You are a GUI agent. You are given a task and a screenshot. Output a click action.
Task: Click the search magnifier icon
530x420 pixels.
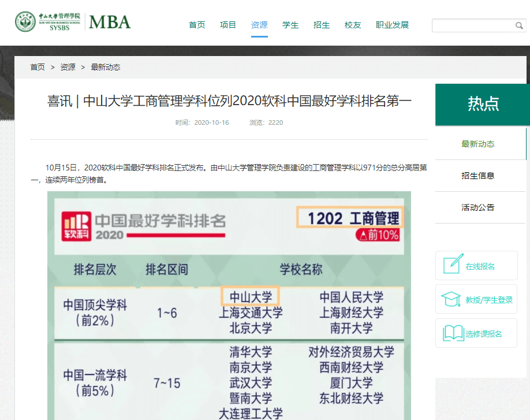pos(519,25)
